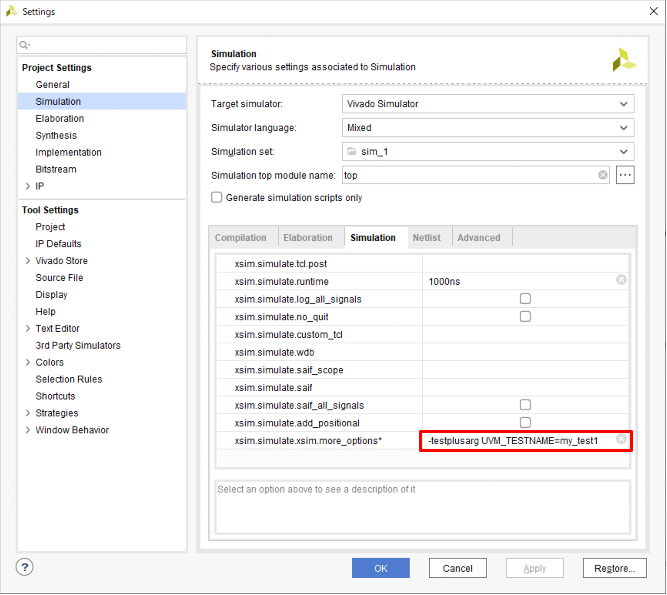This screenshot has width=667, height=595.
Task: Expand the Vivado Store node
Action: pos(28,261)
